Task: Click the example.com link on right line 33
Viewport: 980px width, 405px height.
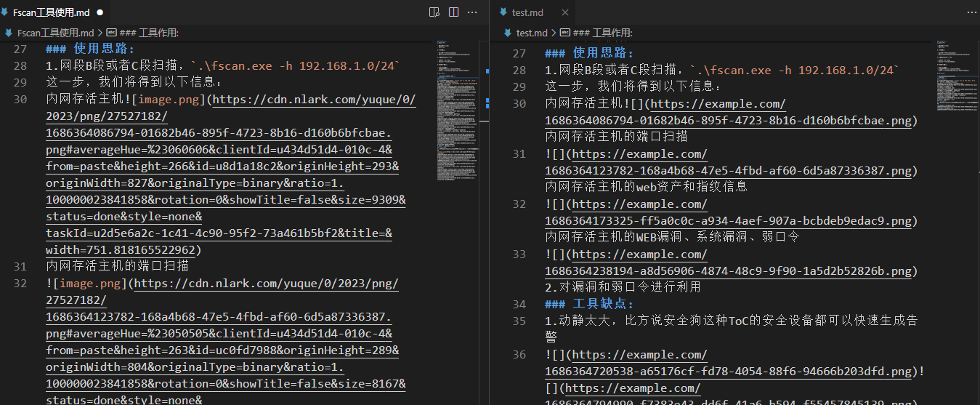Action: [638, 254]
